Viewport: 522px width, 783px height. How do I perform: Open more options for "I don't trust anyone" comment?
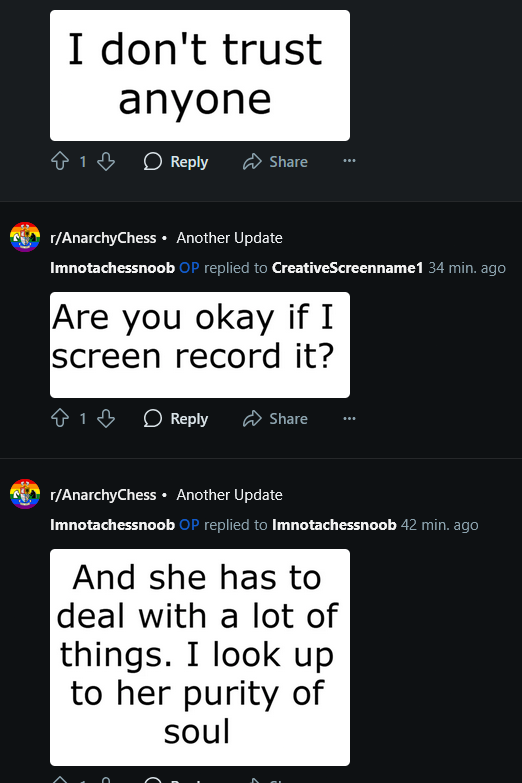click(349, 161)
